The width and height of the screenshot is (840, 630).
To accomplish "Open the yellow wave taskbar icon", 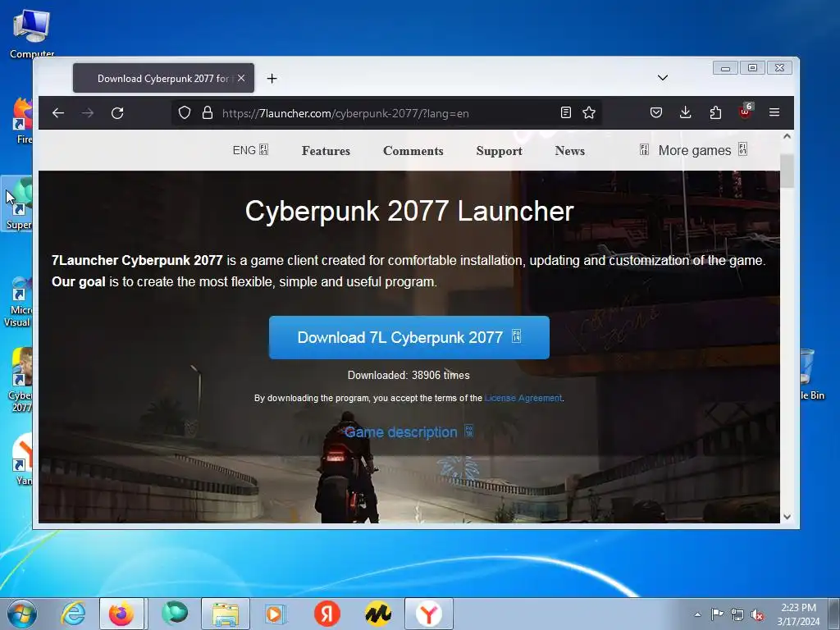I will [x=377, y=614].
